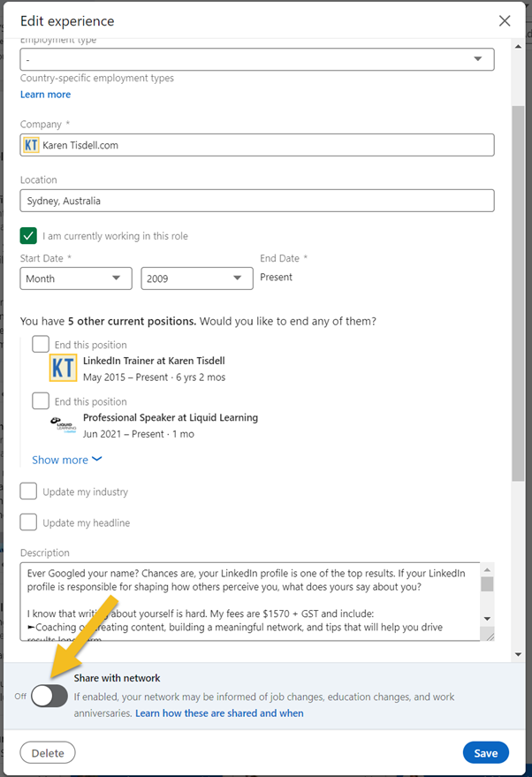
Task: Click the dialog scrollbar down arrow
Action: click(518, 654)
